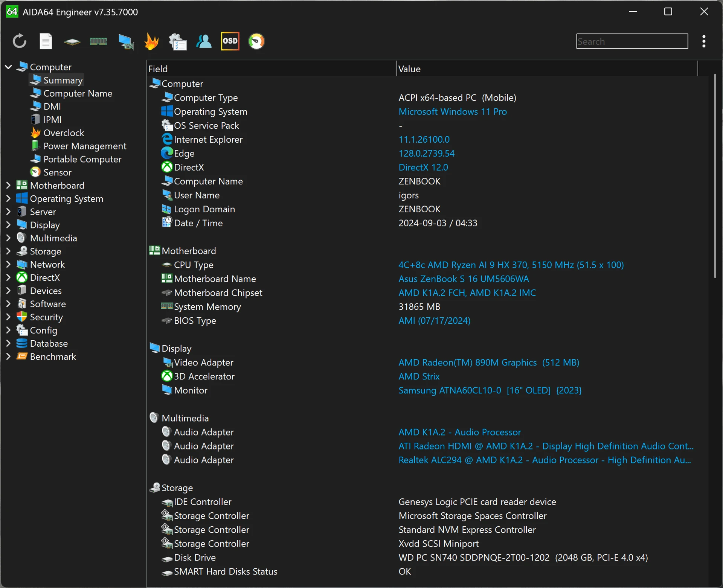The image size is (723, 588).
Task: Select Computer Name in the sidebar tree
Action: click(x=72, y=93)
